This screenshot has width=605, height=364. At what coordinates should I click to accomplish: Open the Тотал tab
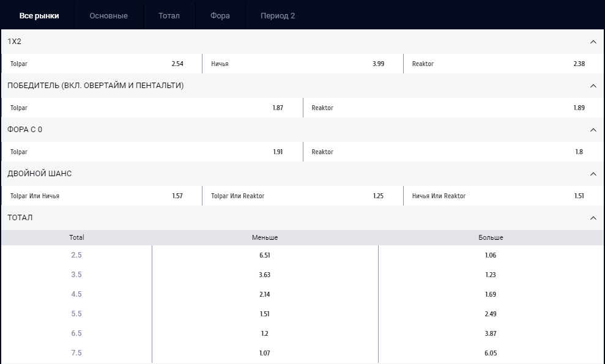click(169, 16)
